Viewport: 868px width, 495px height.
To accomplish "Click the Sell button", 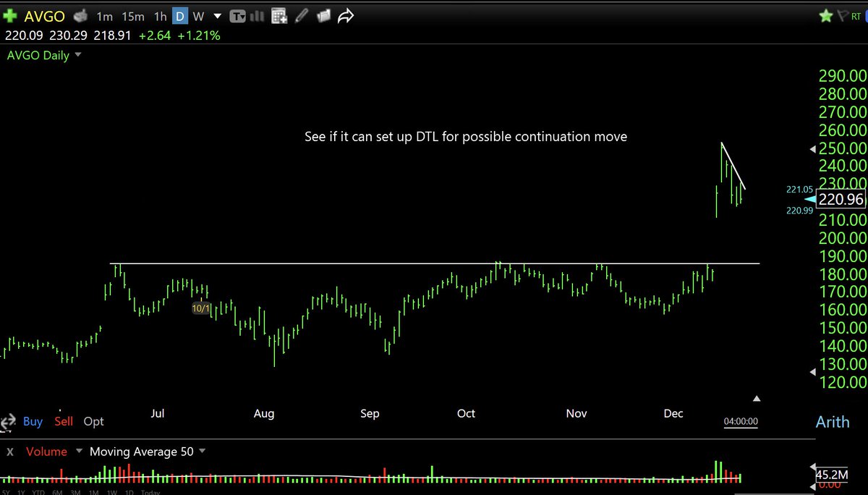I will point(64,421).
